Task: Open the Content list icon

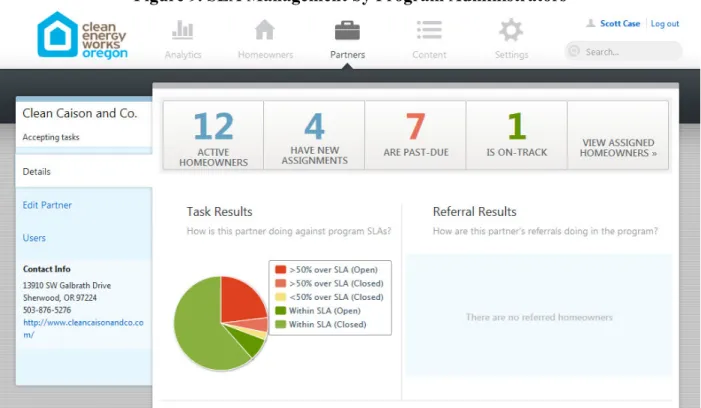Action: [429, 30]
